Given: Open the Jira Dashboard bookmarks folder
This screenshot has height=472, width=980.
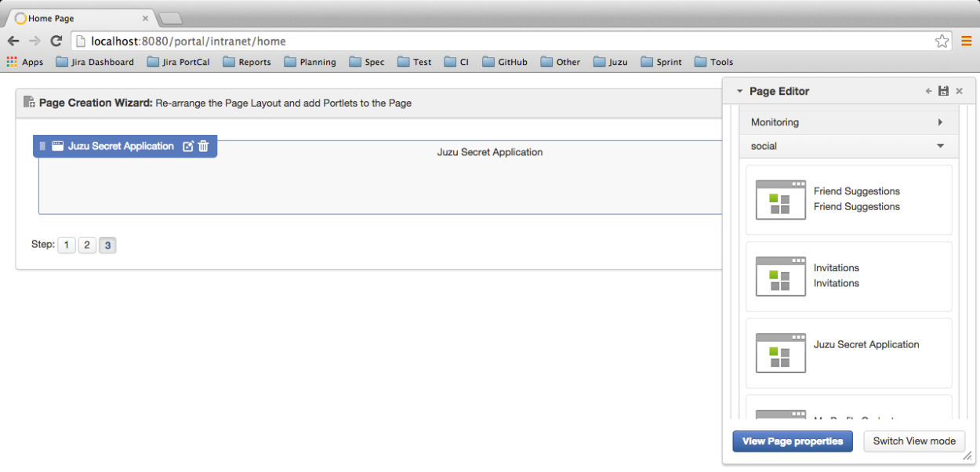Looking at the screenshot, I should [94, 61].
